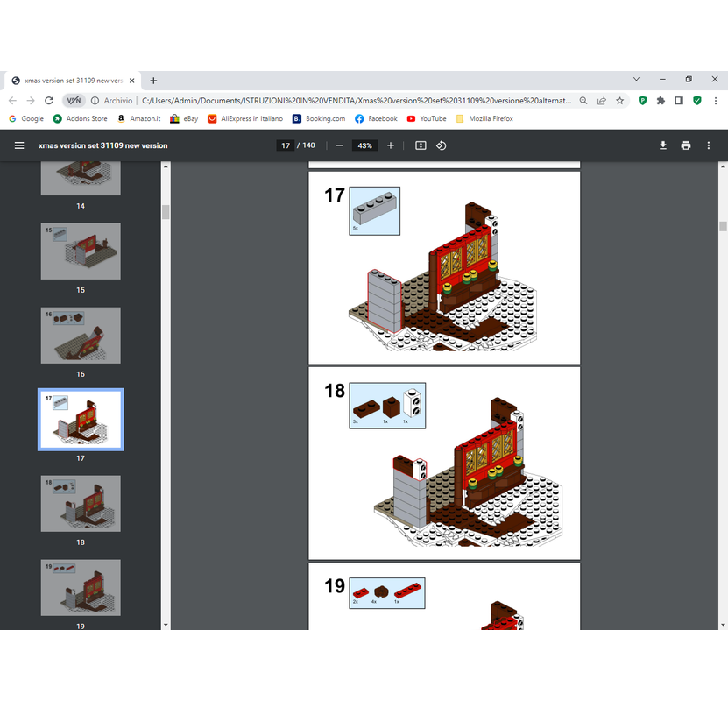Viewport: 728px width, 701px height.
Task: Click the thumbnail sidebar scrollbar handle
Action: click(166, 212)
